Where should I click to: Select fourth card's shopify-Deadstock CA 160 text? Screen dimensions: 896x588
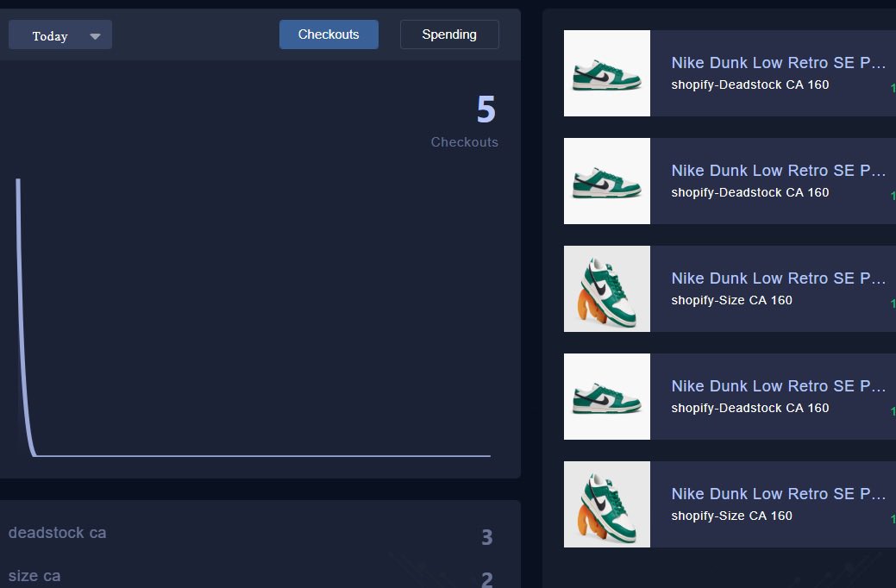tap(749, 408)
